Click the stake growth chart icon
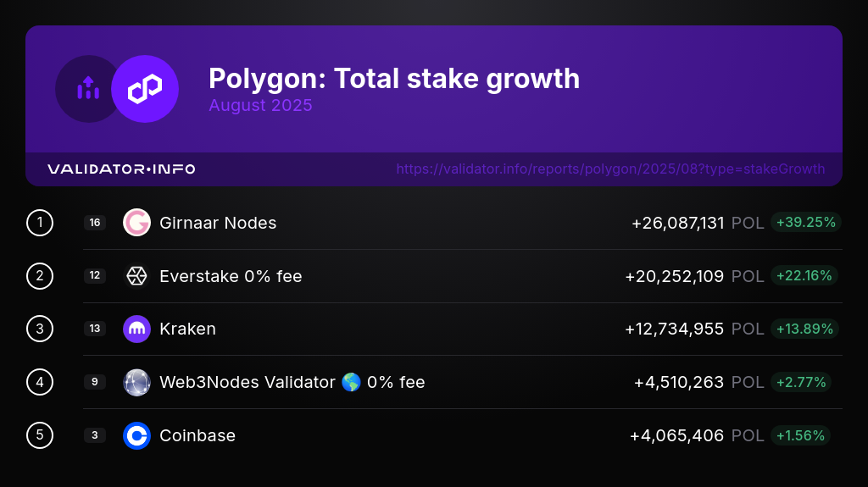This screenshot has height=487, width=868. pos(86,89)
